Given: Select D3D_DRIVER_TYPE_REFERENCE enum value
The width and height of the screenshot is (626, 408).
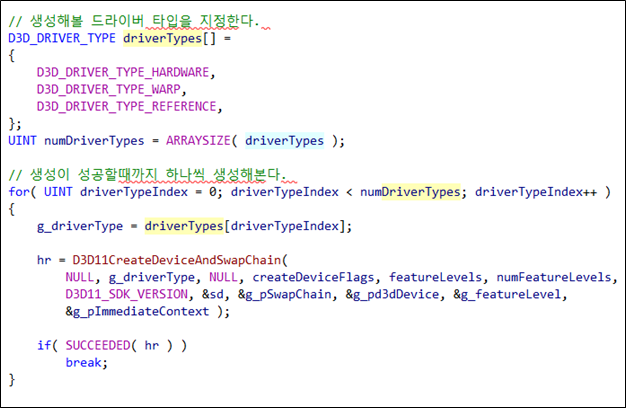Looking at the screenshot, I should pyautogui.click(x=127, y=107).
